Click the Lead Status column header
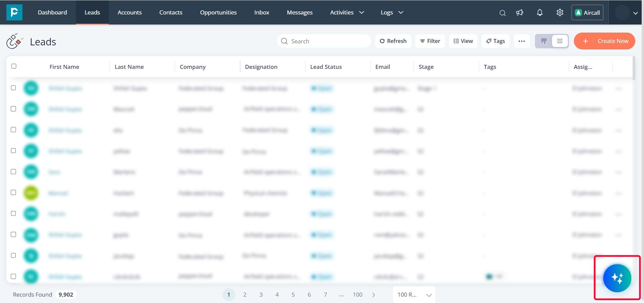The width and height of the screenshot is (644, 303). point(326,67)
